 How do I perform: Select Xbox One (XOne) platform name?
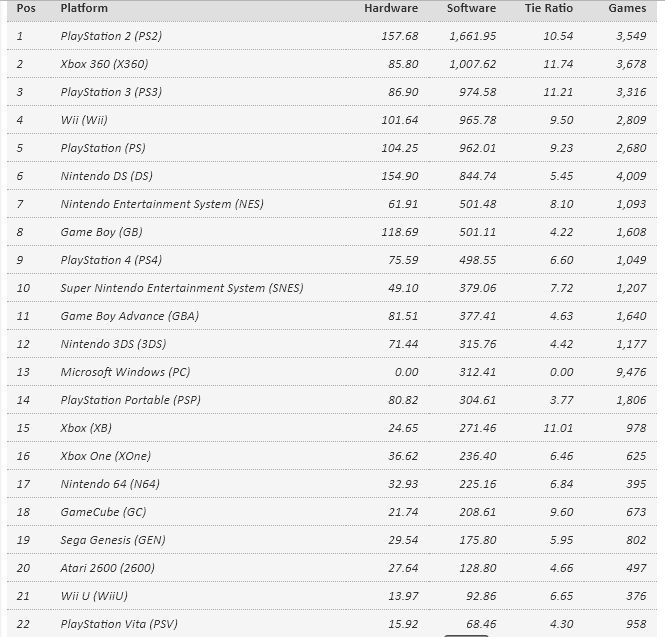(x=106, y=456)
